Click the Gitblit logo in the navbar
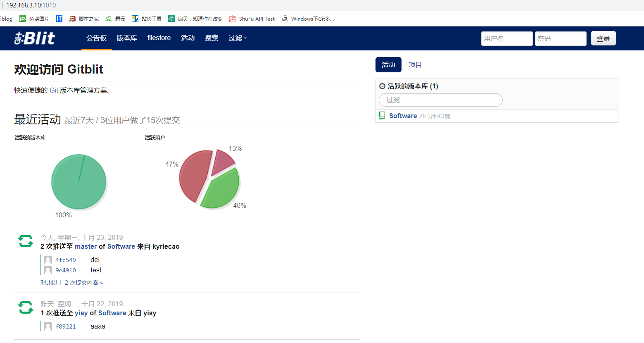Screen dimensions: 644x343 (35, 38)
